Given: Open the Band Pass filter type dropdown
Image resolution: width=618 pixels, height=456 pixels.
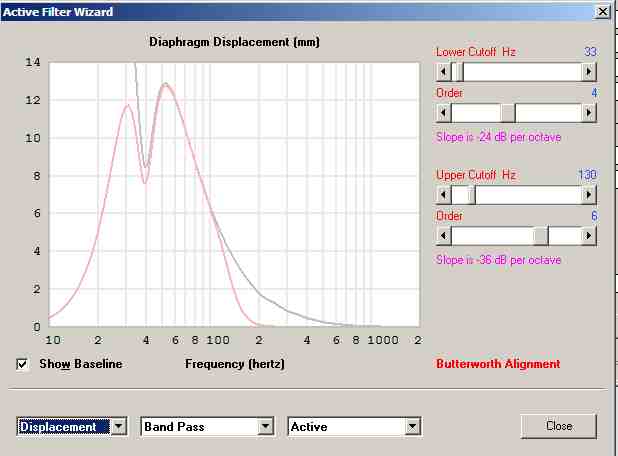Looking at the screenshot, I should (266, 427).
